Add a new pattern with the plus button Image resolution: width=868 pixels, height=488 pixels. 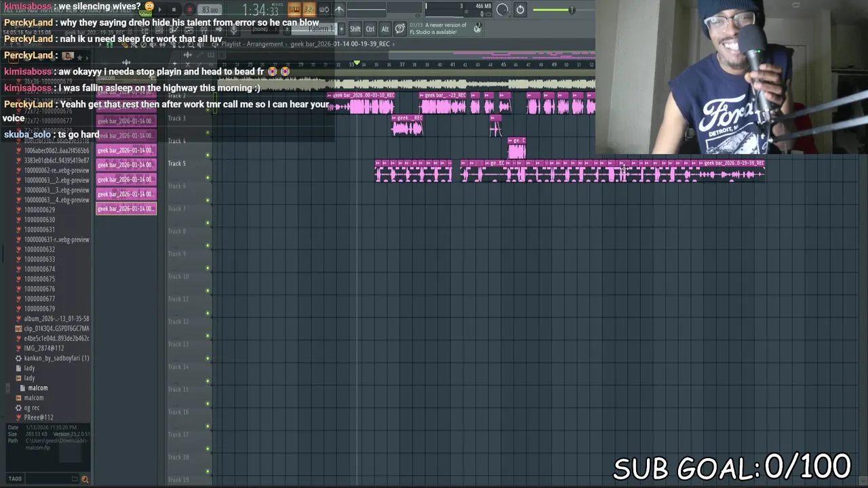[341, 29]
